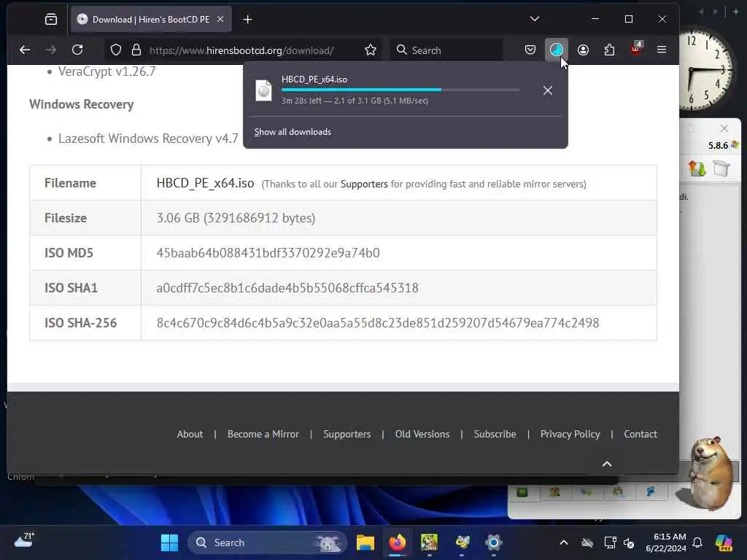Open the Old Versions footer link
The image size is (747, 560).
pyautogui.click(x=422, y=434)
